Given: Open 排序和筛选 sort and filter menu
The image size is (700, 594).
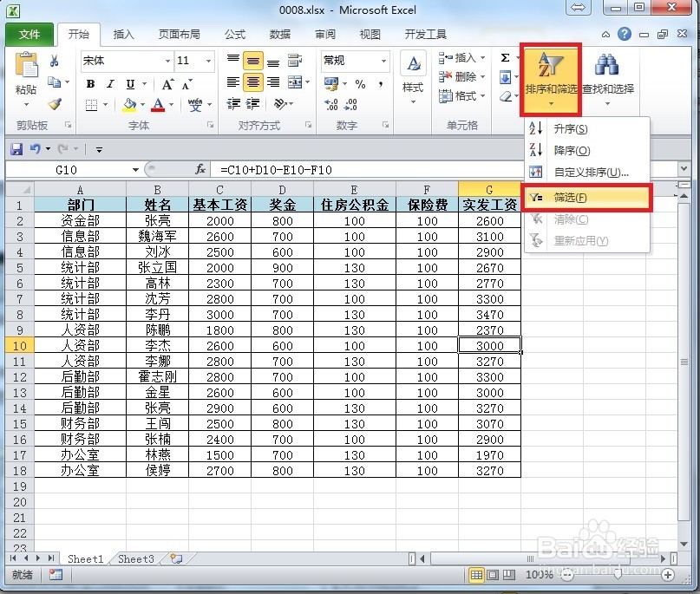Looking at the screenshot, I should [551, 79].
